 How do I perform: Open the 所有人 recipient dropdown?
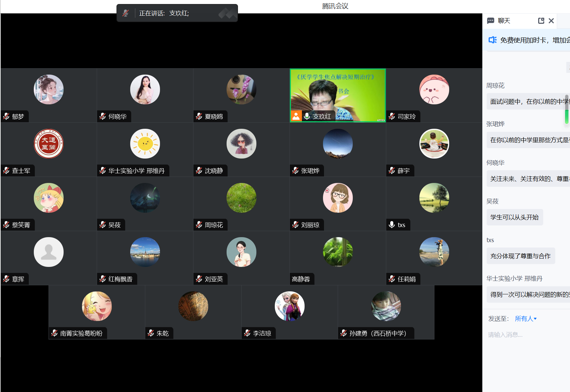click(525, 319)
